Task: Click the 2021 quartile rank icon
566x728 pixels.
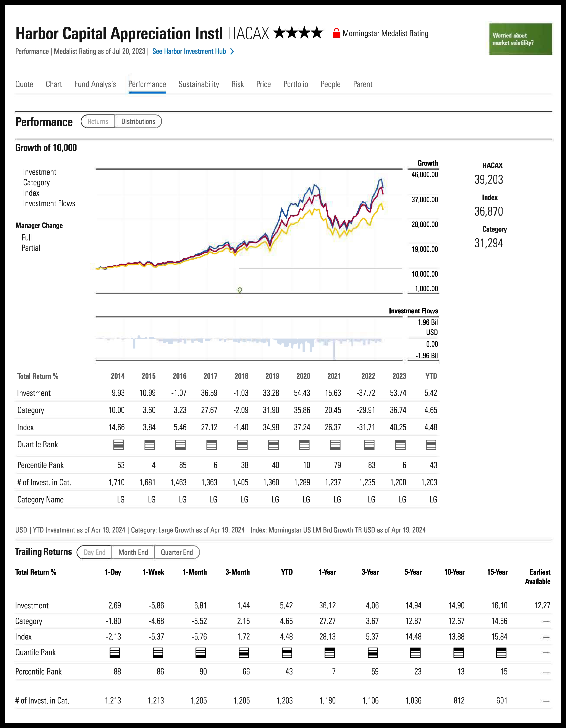Action: tap(335, 445)
